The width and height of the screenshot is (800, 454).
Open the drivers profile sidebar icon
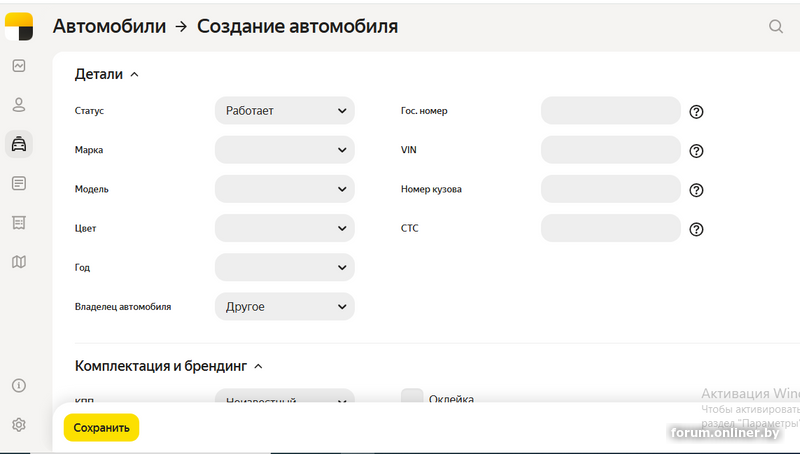tap(18, 105)
